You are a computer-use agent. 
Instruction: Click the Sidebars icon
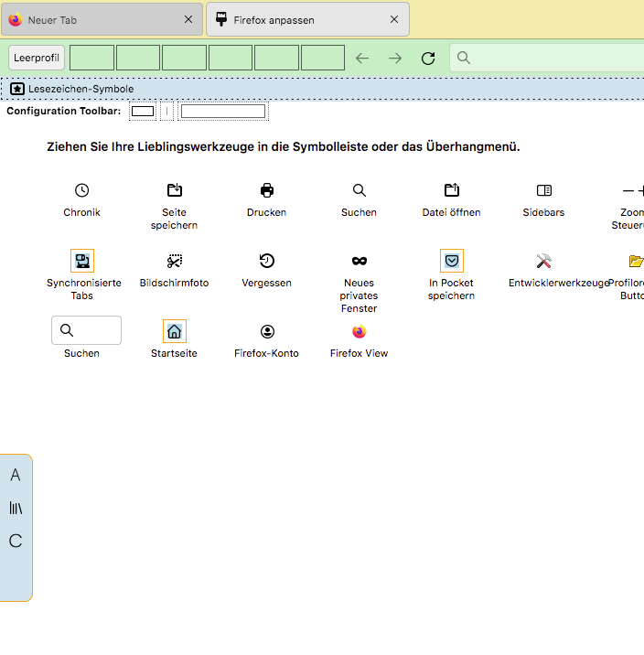[544, 190]
